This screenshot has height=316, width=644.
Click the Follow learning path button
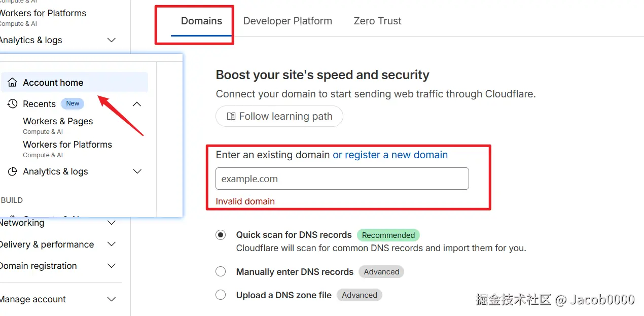point(279,117)
